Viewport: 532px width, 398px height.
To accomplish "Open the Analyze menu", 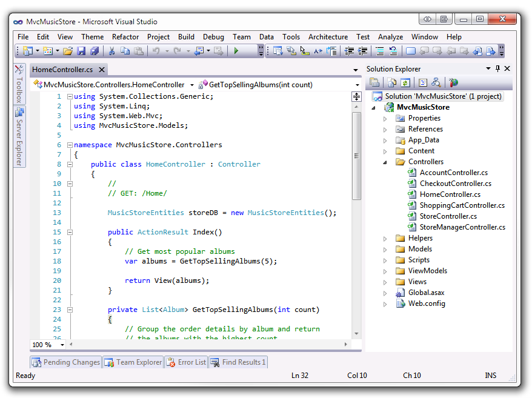I will click(x=391, y=37).
